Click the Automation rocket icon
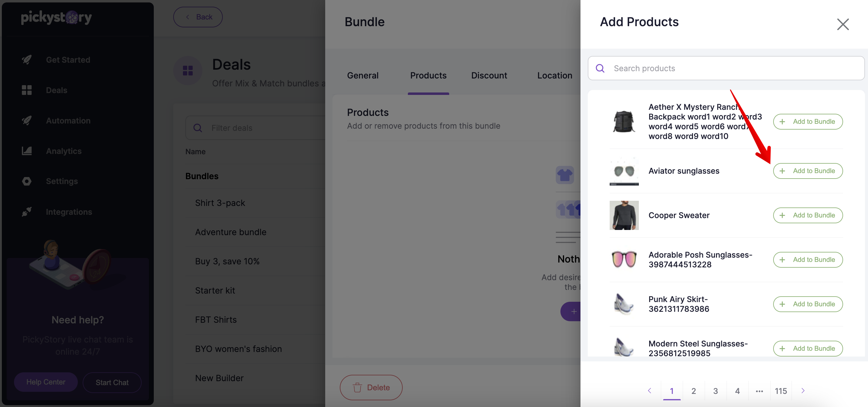Screen dimensions: 868x407 point(27,120)
